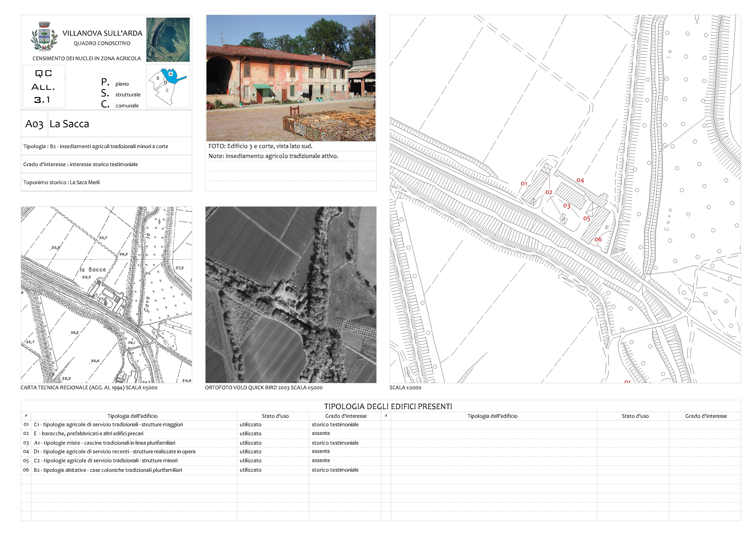The image size is (756, 535).
Task: Click red building label 03 on map
Action: click(x=567, y=206)
